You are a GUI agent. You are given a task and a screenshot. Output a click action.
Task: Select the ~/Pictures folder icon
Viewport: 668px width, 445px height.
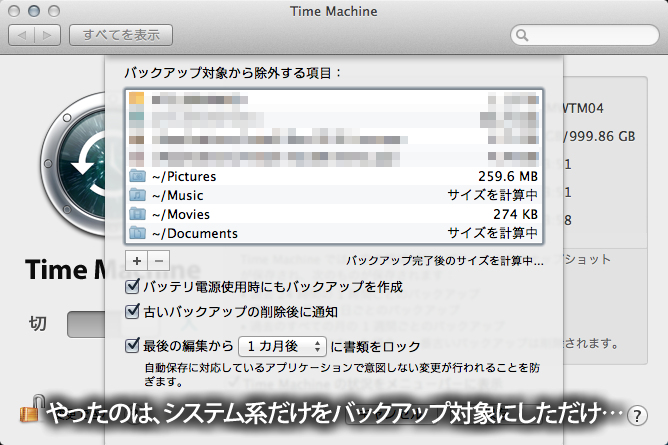click(x=137, y=176)
